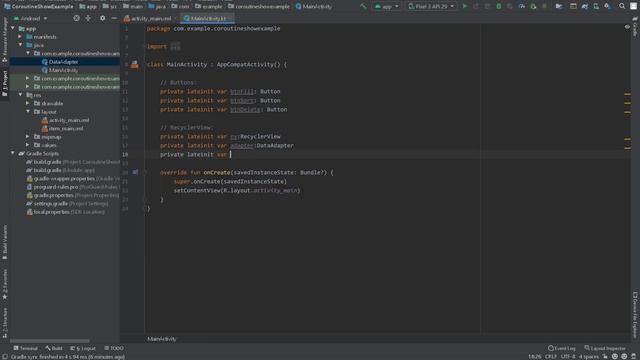Screen dimensions: 640x360
Task: Open the Logcat tool window tab
Action: [83, 348]
